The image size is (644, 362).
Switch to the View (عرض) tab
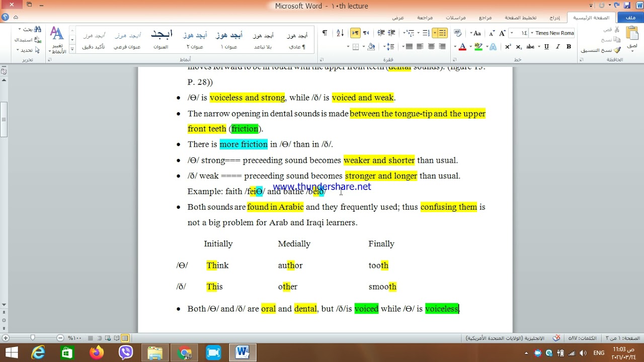pos(398,18)
